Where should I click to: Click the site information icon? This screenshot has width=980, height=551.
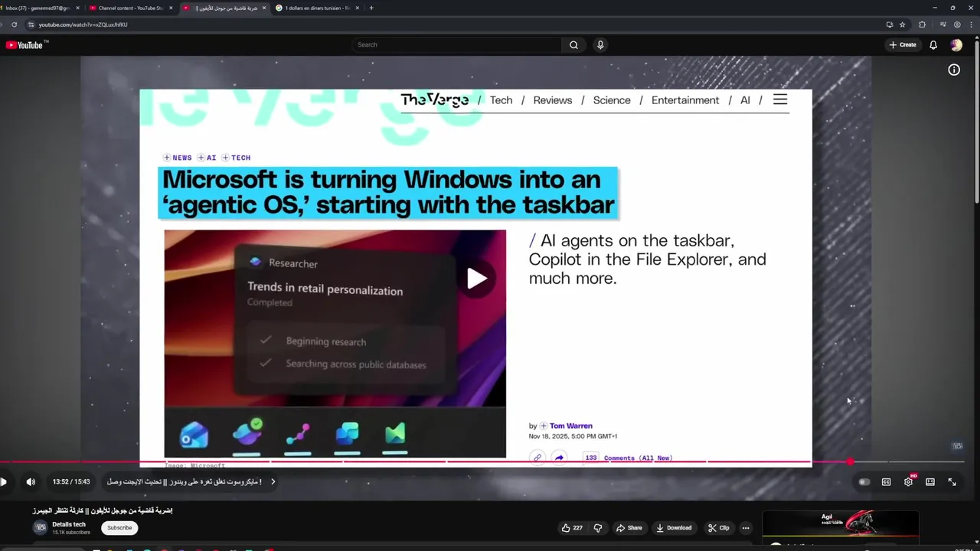(31, 24)
